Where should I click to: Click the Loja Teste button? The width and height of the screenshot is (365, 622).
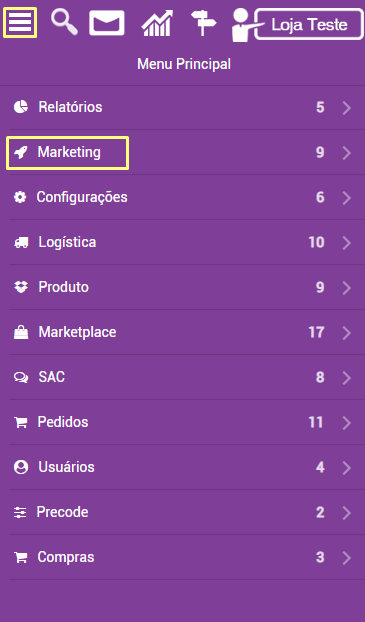(x=309, y=25)
